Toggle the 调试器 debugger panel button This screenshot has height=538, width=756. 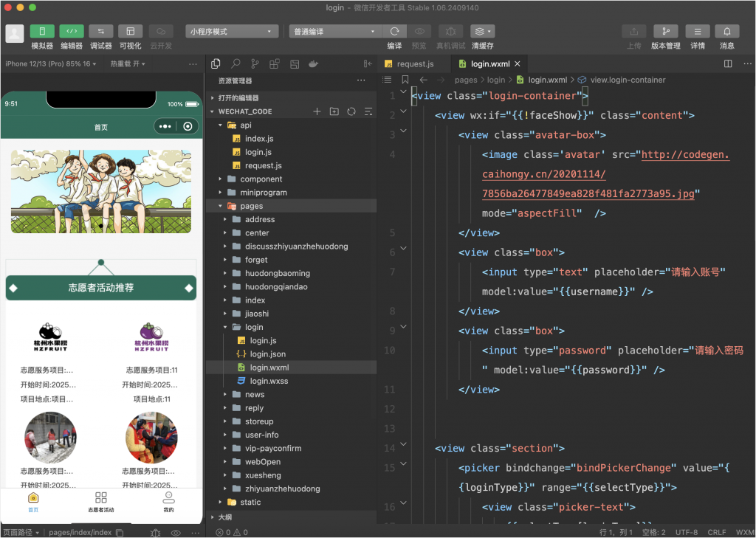[101, 31]
